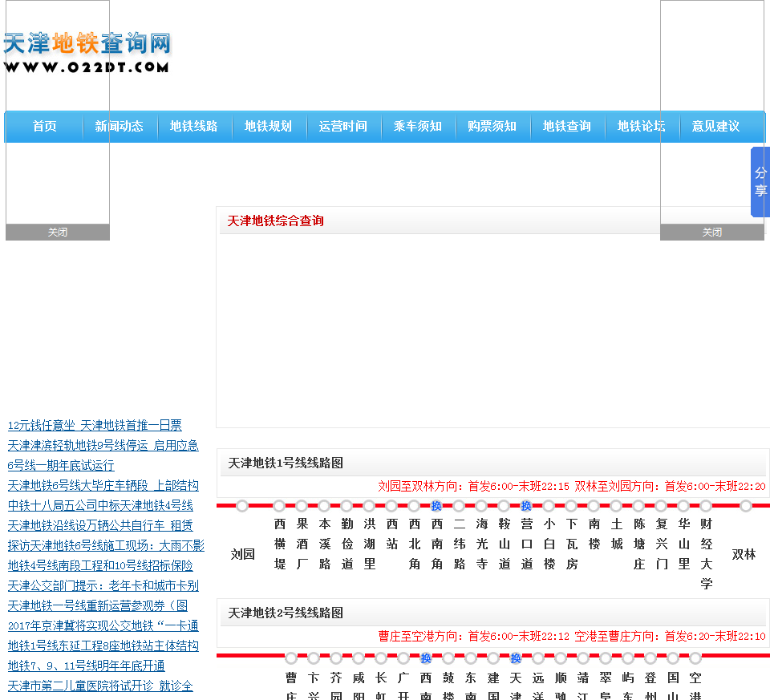Click the 营口道 transfer icon on Line 1
Image resolution: width=770 pixels, height=700 pixels.
pos(526,506)
